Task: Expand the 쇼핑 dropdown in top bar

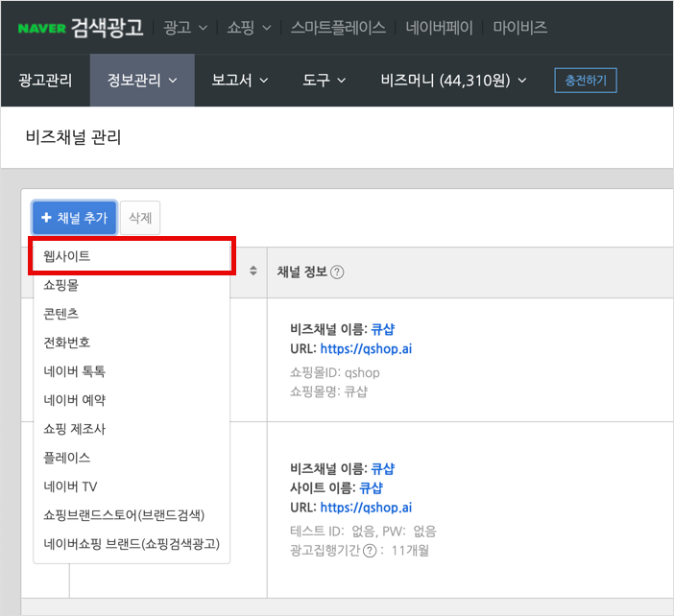Action: point(249,28)
